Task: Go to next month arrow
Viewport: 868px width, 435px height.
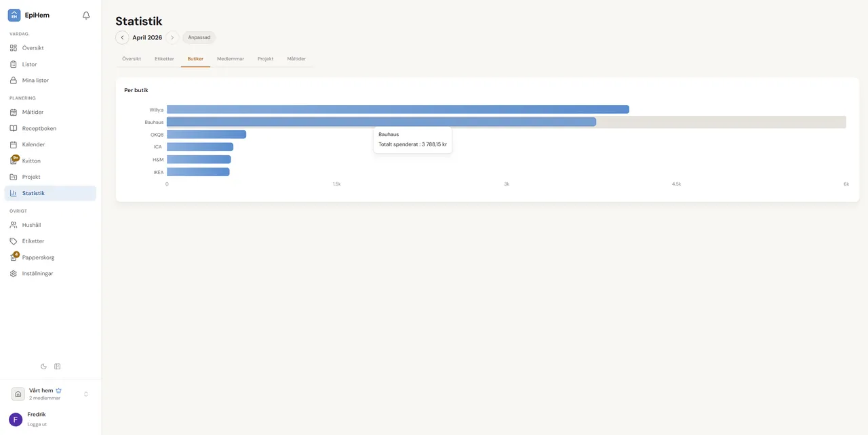Action: [172, 38]
